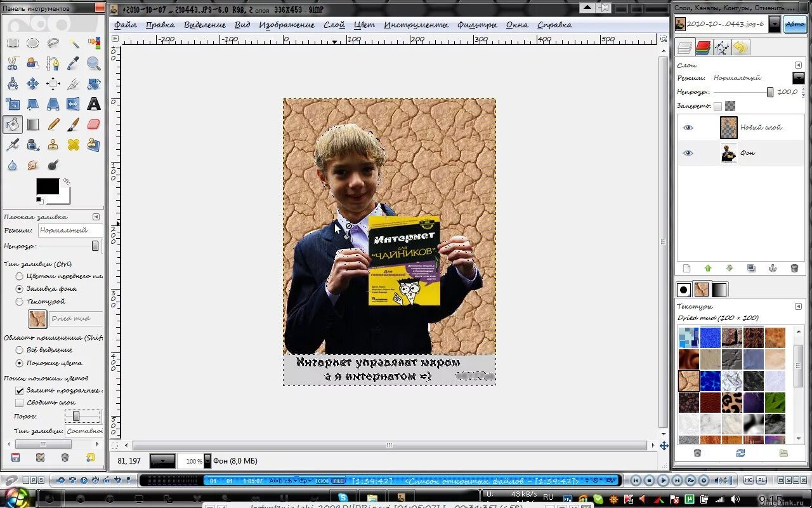
Task: Open Текстуры panel configuration arrow
Action: pyautogui.click(x=799, y=307)
